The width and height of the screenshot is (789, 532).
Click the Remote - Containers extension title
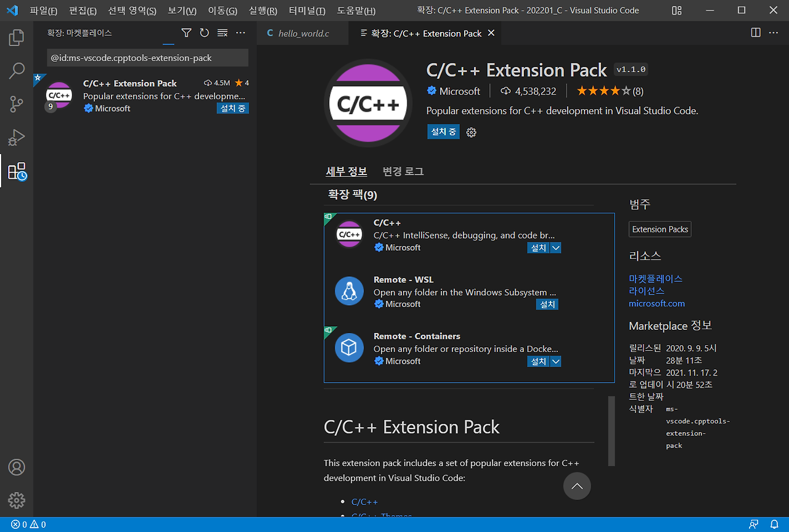(x=417, y=336)
